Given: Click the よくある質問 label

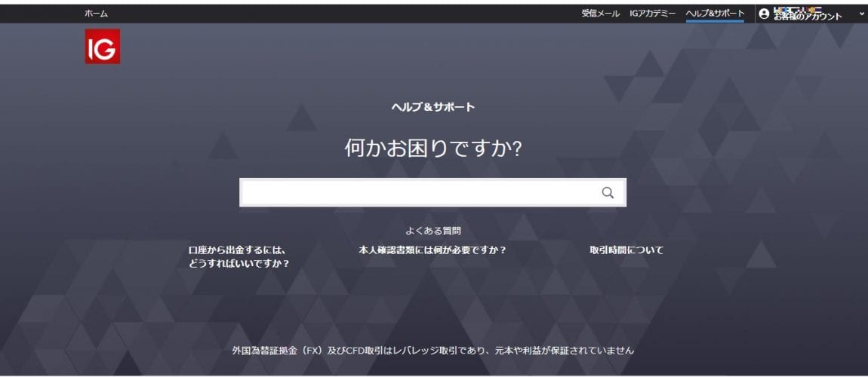Looking at the screenshot, I should pos(433,231).
